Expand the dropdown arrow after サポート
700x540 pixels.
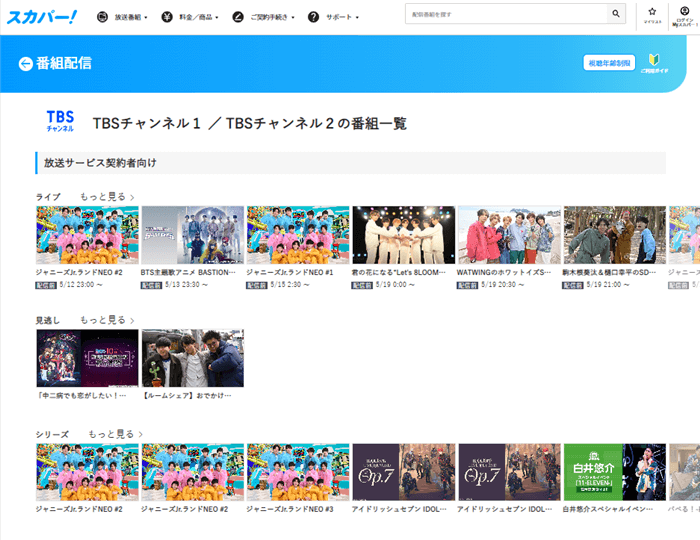[357, 17]
